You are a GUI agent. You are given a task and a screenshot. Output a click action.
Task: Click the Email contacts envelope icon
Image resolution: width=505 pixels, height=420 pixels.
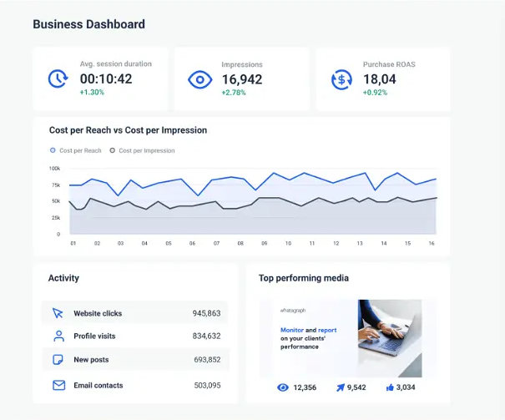[x=58, y=385]
